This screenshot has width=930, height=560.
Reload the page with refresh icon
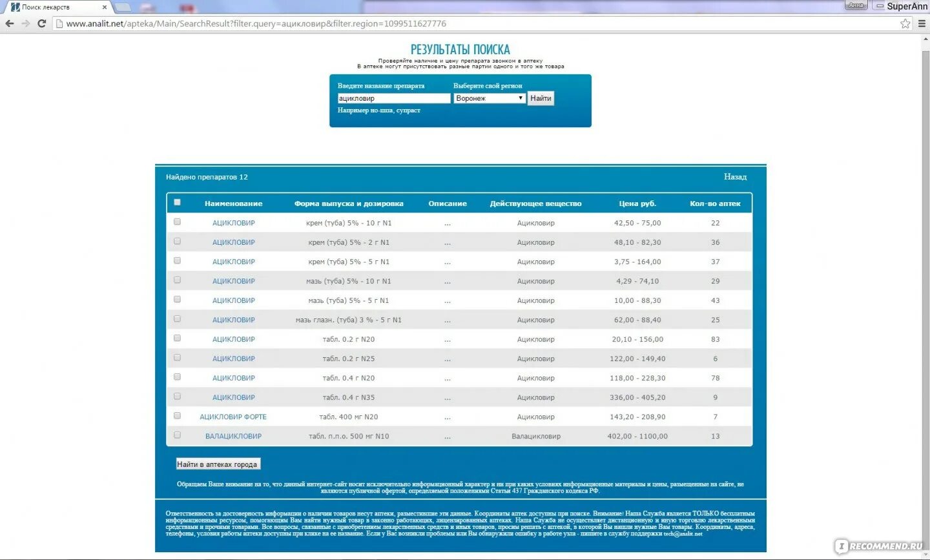(42, 23)
